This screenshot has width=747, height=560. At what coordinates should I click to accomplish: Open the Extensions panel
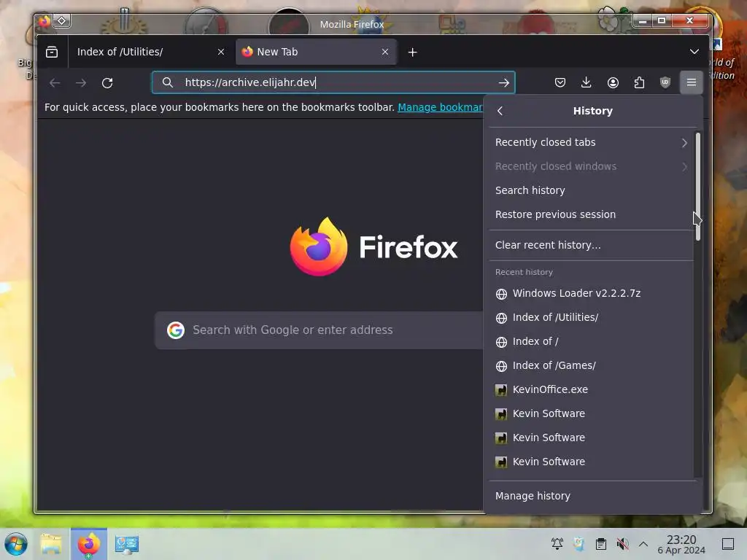(639, 83)
